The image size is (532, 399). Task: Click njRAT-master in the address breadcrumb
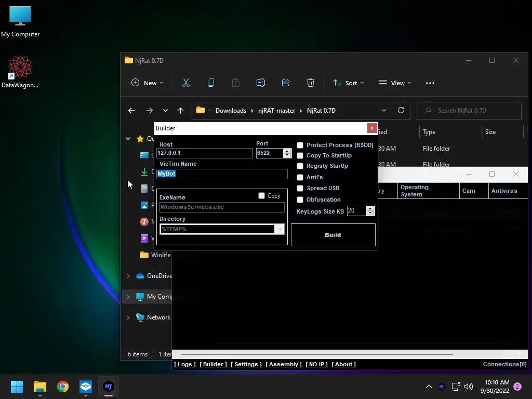[276, 111]
